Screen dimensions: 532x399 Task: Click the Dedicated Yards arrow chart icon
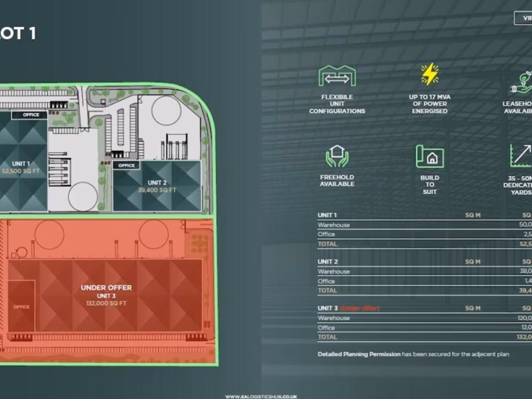coord(521,156)
